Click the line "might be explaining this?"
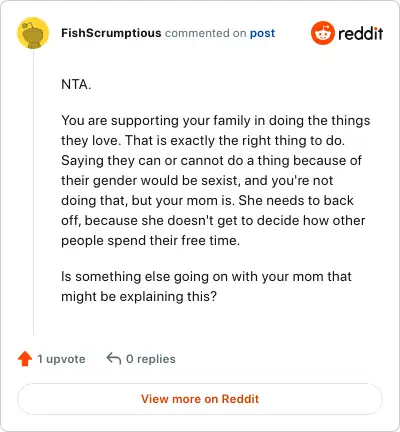The image size is (400, 432). pyautogui.click(x=139, y=296)
